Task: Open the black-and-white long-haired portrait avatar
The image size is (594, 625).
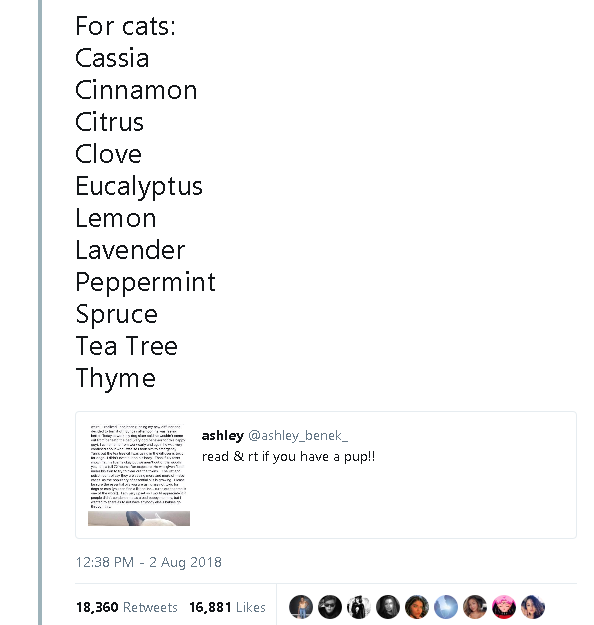Action: (x=388, y=607)
